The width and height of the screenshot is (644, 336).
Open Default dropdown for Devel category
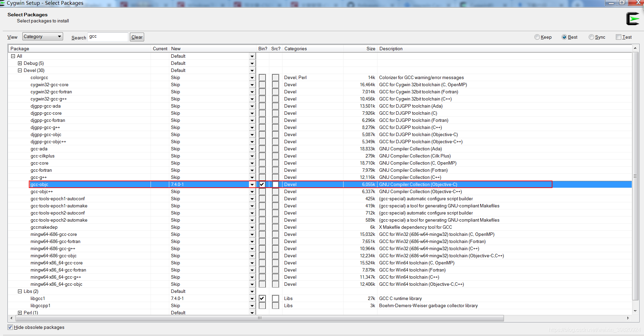tap(252, 71)
